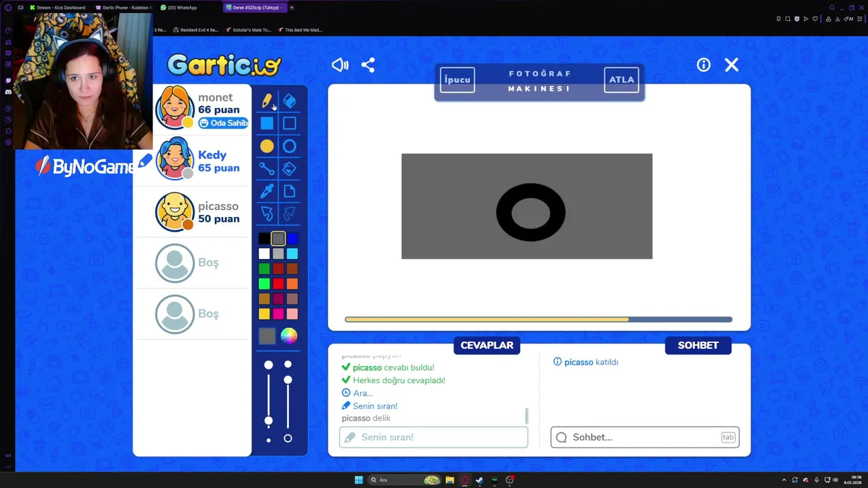Image resolution: width=868 pixels, height=488 pixels.
Task: Click the opacity slider handle
Action: tap(288, 380)
